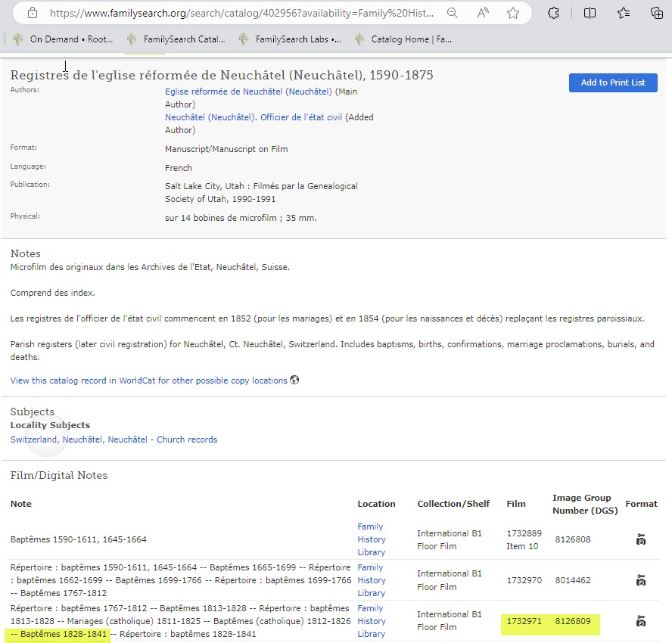This screenshot has width=672, height=643.
Task: Activate the Read Aloud icon
Action: [x=483, y=14]
